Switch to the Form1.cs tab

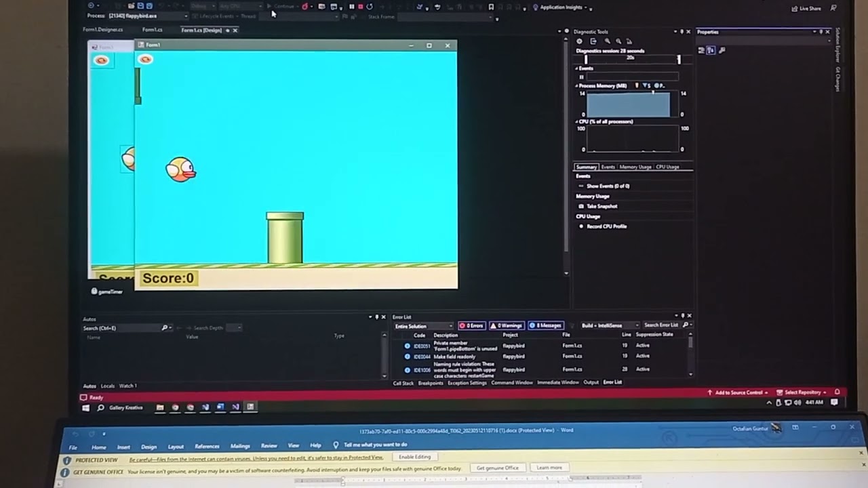tap(152, 30)
